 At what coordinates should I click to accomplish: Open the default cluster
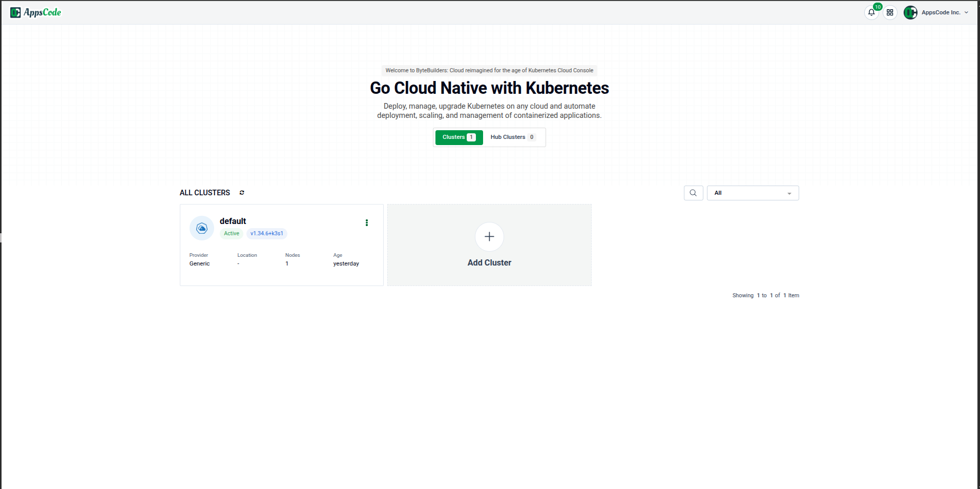click(232, 221)
